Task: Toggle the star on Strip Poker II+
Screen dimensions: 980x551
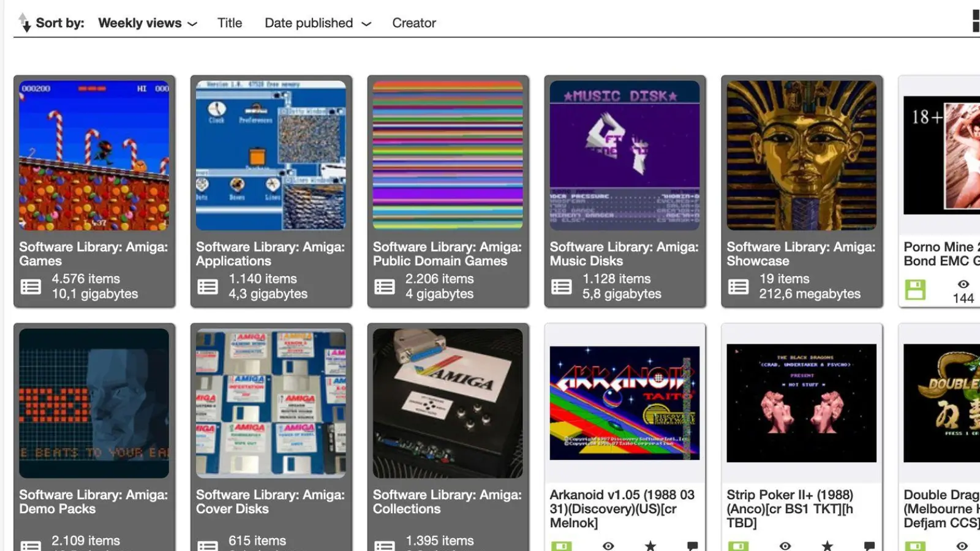Action: (x=827, y=545)
